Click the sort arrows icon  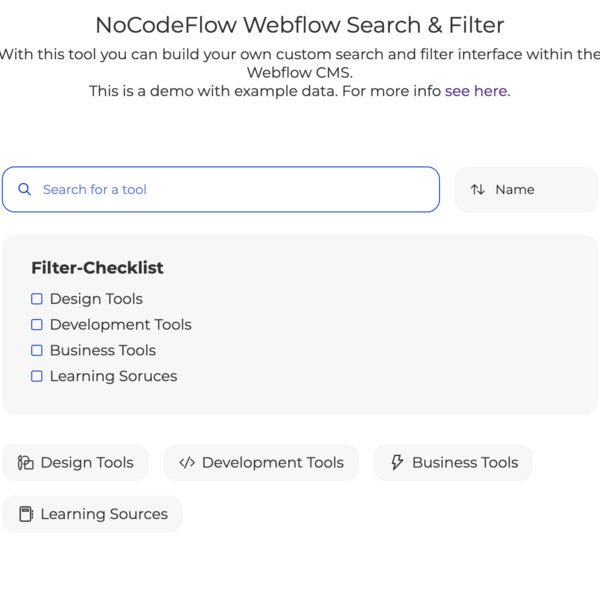[478, 189]
